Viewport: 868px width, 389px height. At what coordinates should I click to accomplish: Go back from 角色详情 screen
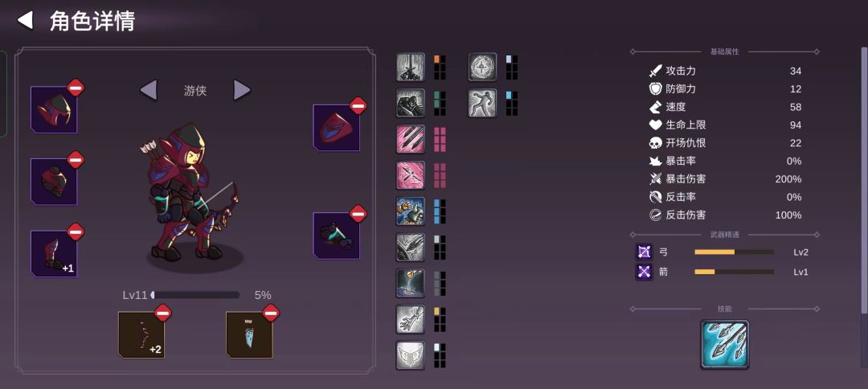point(25,20)
